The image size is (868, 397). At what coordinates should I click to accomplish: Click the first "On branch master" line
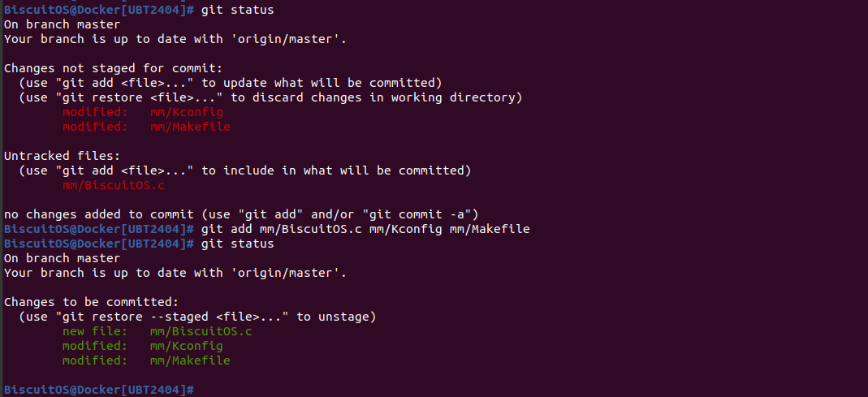tap(62, 24)
